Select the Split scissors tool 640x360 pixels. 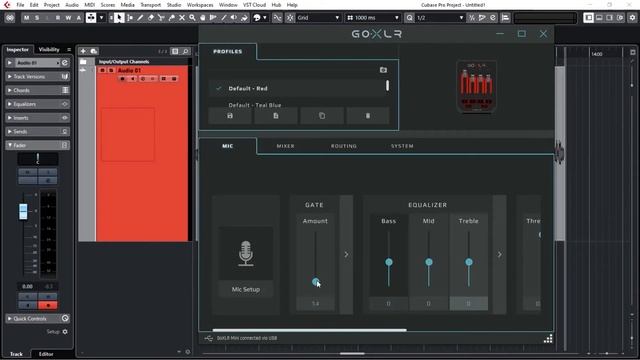[x=161, y=18]
